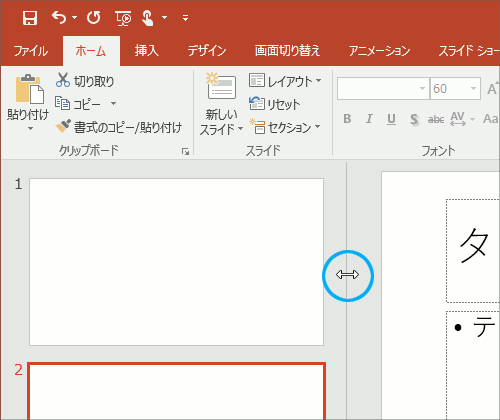Open the コピー dropdown arrow
The width and height of the screenshot is (500, 420).
pos(113,103)
